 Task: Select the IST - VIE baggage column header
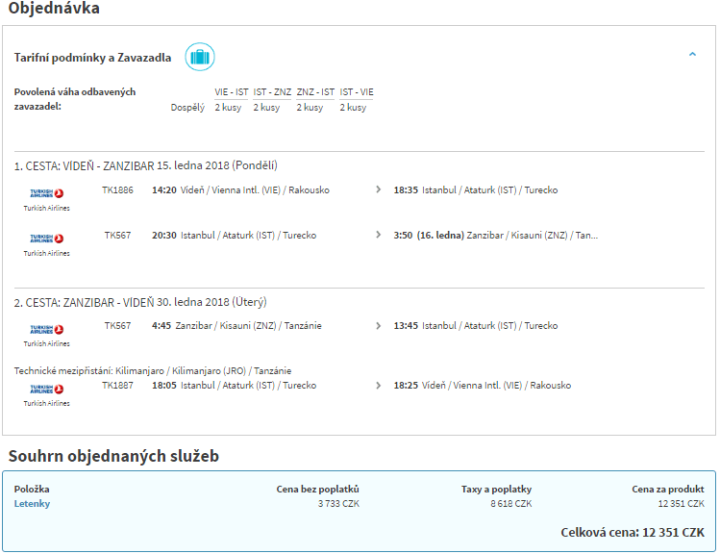pyautogui.click(x=356, y=92)
